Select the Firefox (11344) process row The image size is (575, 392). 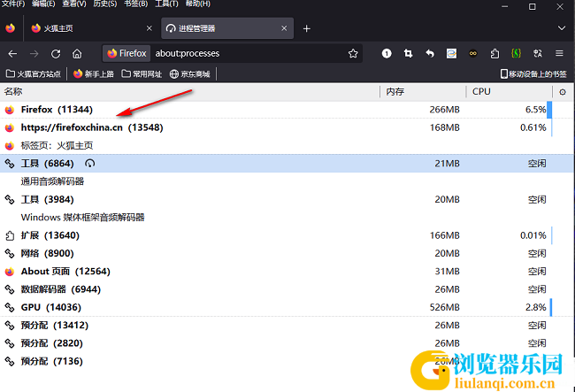coord(287,110)
